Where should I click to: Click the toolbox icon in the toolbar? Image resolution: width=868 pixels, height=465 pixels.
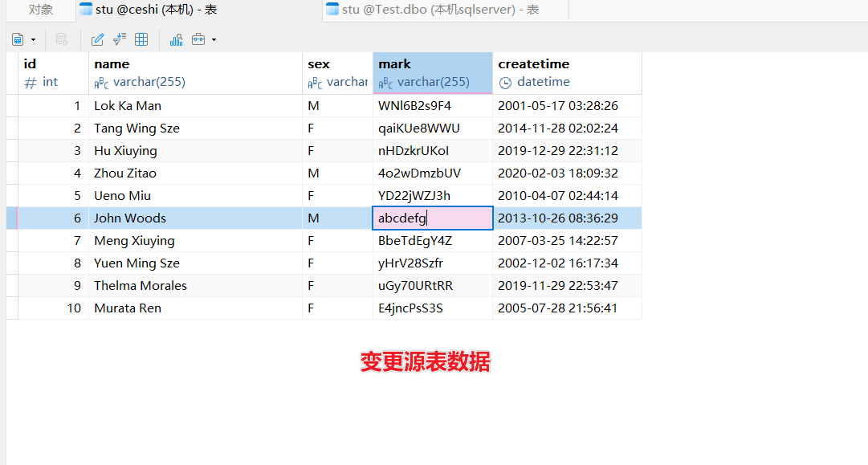pos(198,39)
